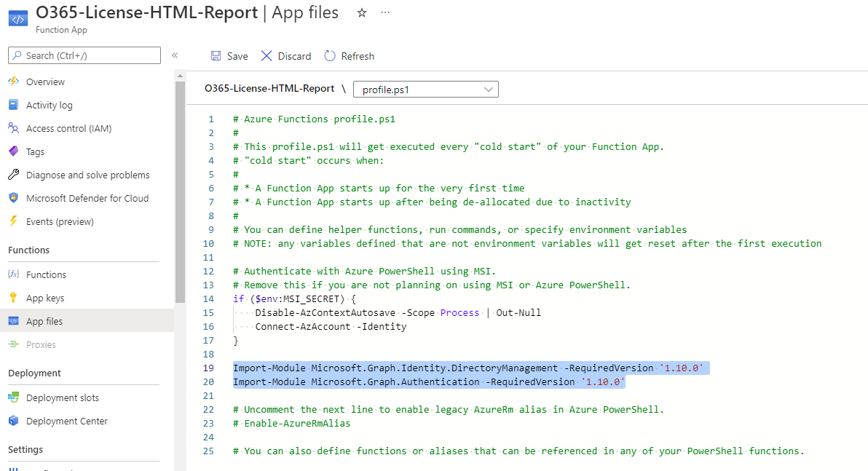This screenshot has height=471, width=868.
Task: Open the more options ellipsis in header
Action: pyautogui.click(x=385, y=12)
